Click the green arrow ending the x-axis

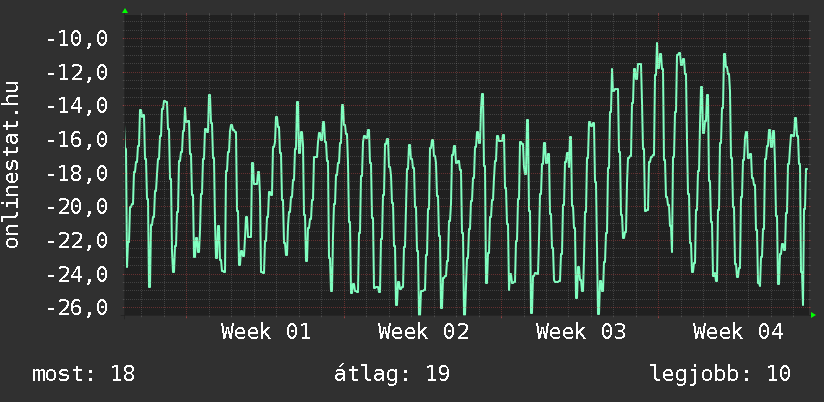pos(813,315)
